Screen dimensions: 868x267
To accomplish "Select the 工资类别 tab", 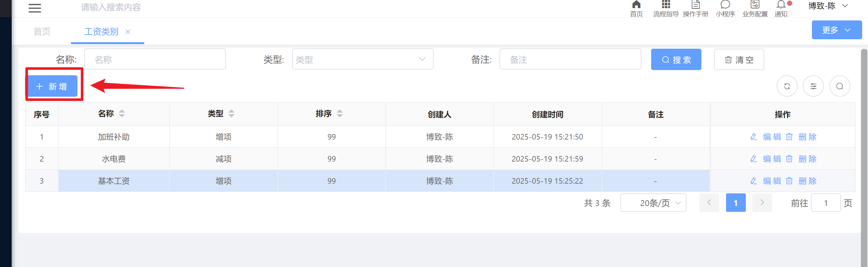I will (x=101, y=32).
